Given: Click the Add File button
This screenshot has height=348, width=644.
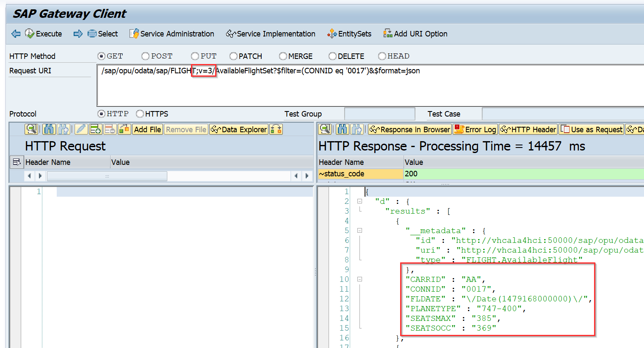Looking at the screenshot, I should (x=147, y=129).
